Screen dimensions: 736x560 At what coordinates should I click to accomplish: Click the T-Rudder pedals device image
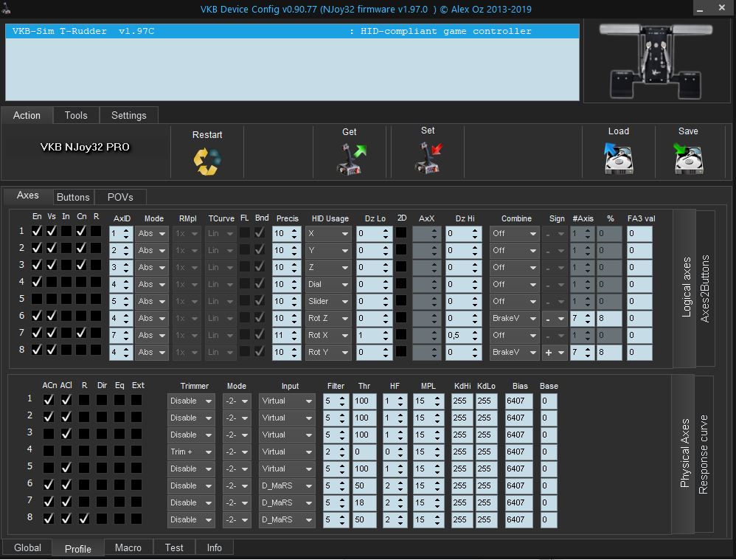coord(656,61)
